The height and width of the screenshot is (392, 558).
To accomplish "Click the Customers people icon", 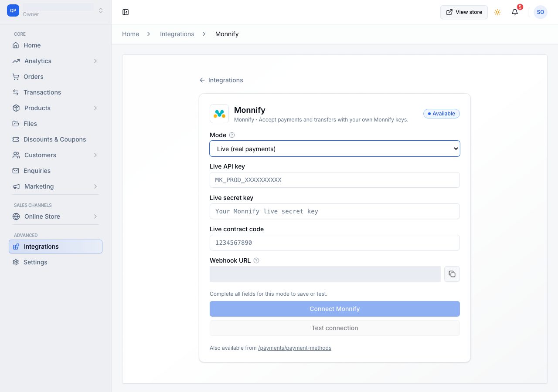I will [16, 155].
